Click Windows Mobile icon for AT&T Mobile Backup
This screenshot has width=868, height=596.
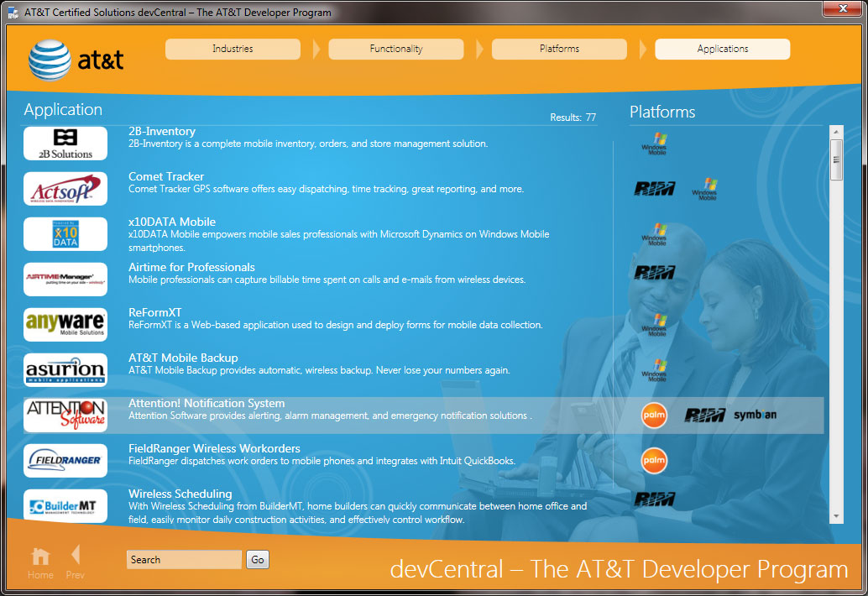[654, 371]
